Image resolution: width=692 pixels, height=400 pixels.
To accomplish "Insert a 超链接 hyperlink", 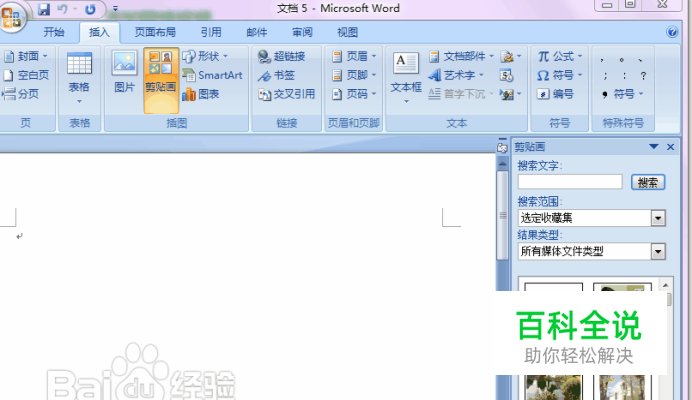I will [282, 56].
